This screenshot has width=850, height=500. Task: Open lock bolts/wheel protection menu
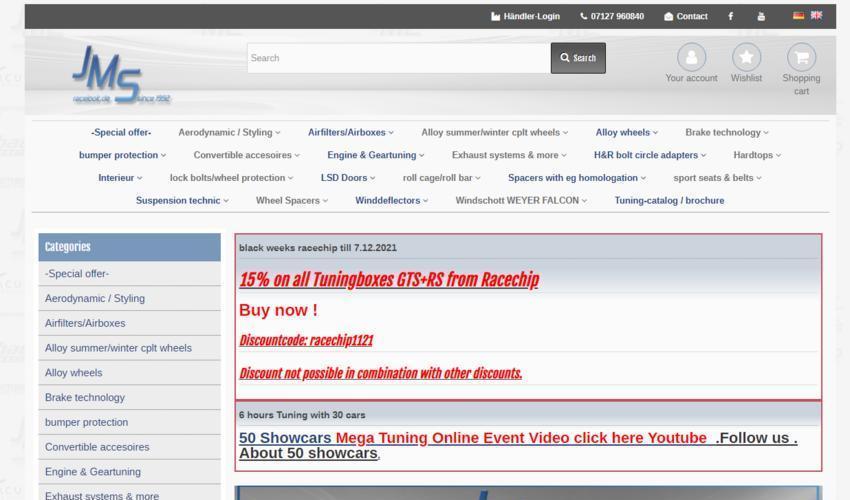point(231,178)
